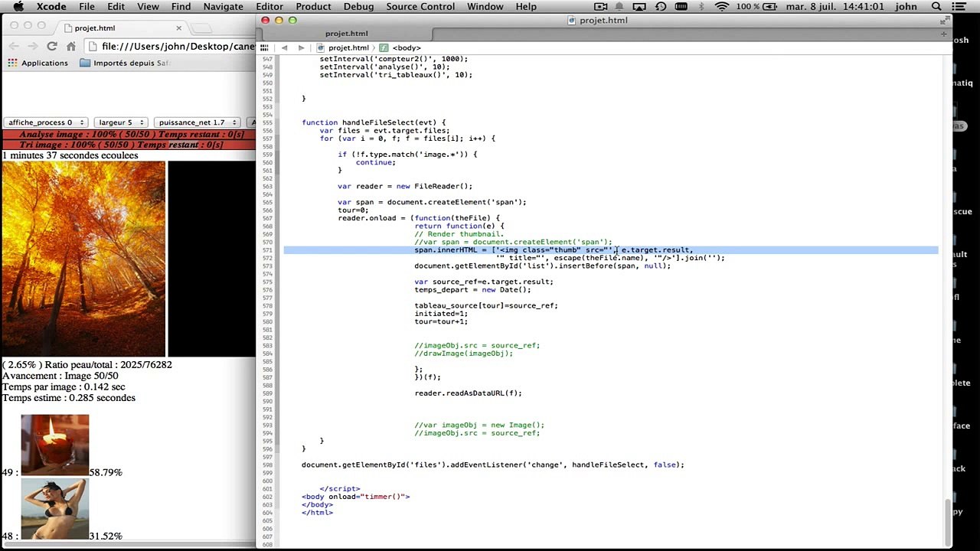Open Xcode related items grid icon
This screenshot has width=980, height=551.
coord(264,47)
